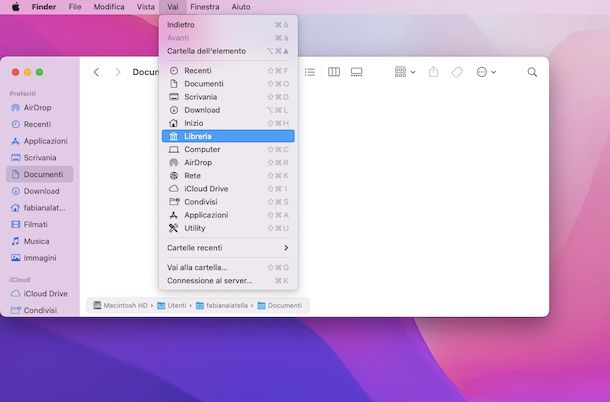Click the Applicazioni icon in Vai menu
The width and height of the screenshot is (610, 402).
tap(174, 215)
